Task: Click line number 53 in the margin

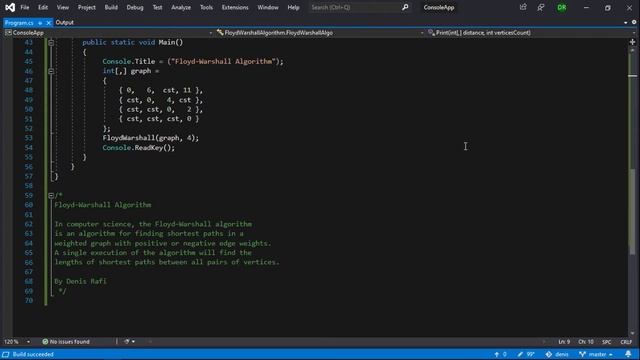Action: pos(29,138)
